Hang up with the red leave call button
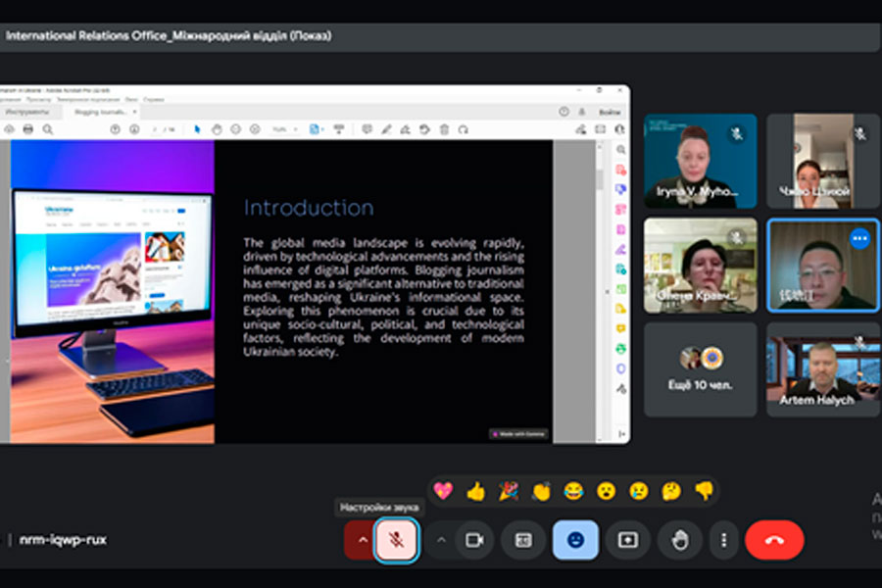882x588 pixels. (x=774, y=540)
